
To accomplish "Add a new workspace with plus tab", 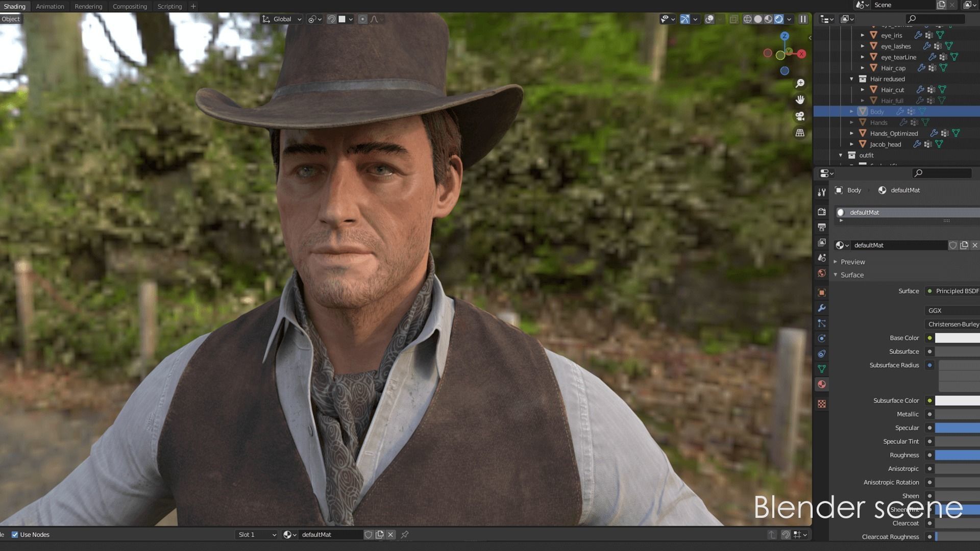I will pyautogui.click(x=193, y=7).
